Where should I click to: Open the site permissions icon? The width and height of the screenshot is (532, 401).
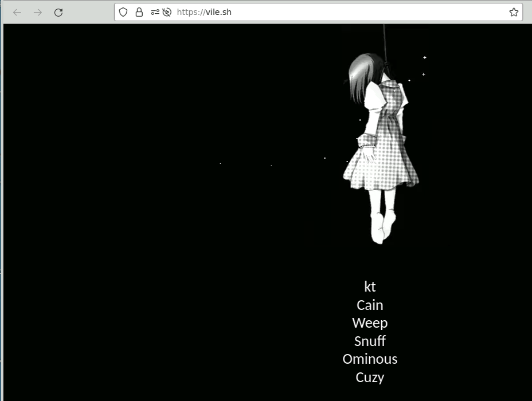[155, 12]
